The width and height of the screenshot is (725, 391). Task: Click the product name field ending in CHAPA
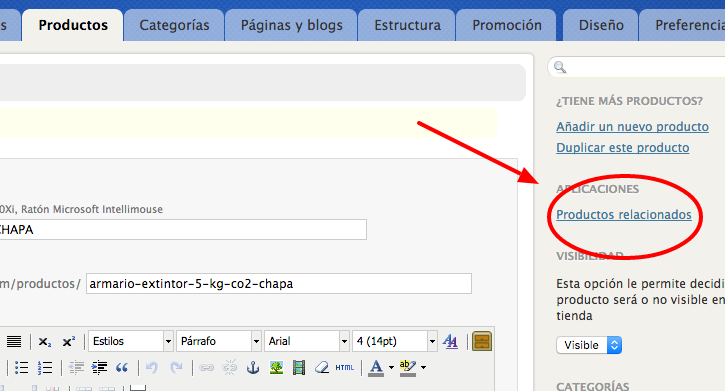point(183,230)
